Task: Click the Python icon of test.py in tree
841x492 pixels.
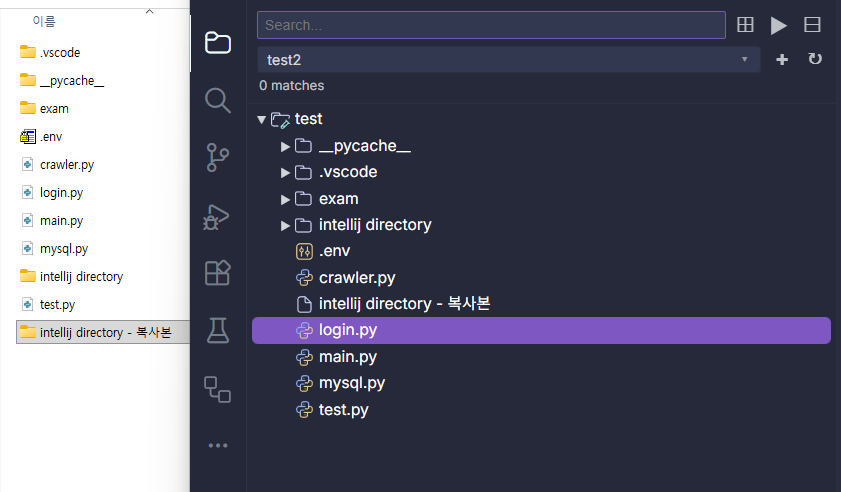Action: pos(304,410)
